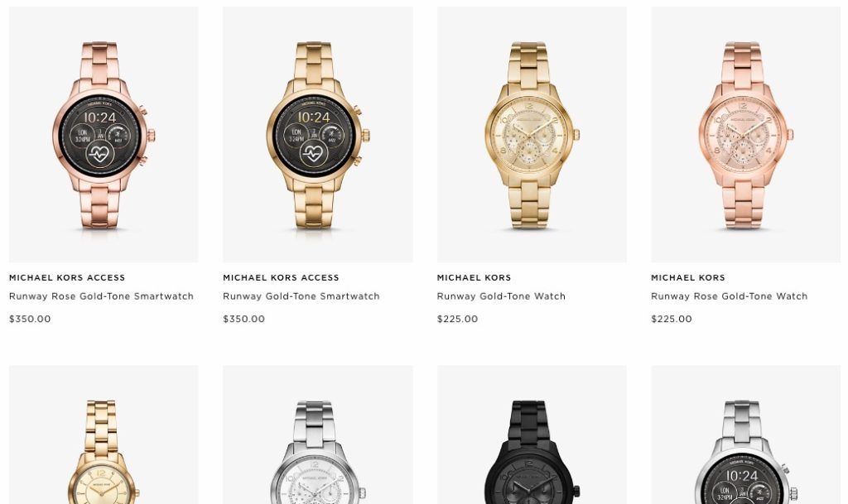Select the all-black watch thumbnail

tap(532, 434)
